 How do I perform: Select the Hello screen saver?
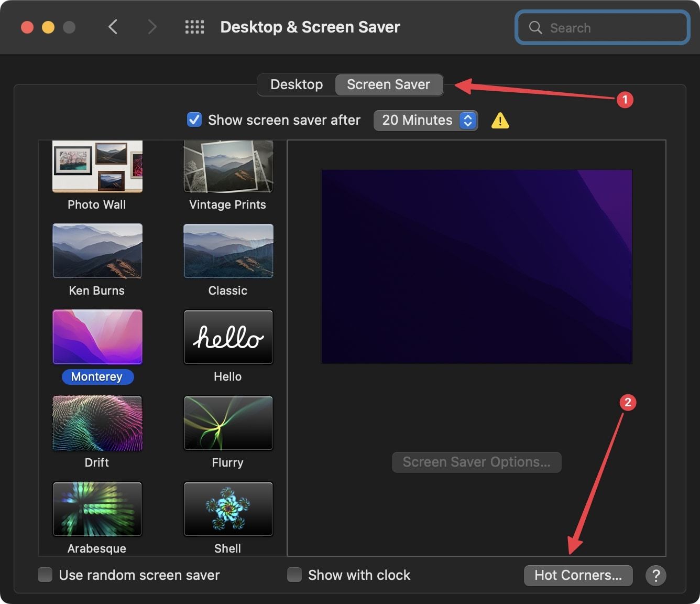click(x=227, y=337)
